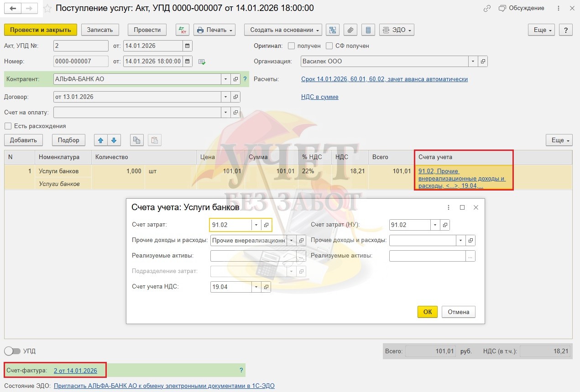The image size is (580, 392).
Task: Move row down with blue arrow
Action: (114, 140)
